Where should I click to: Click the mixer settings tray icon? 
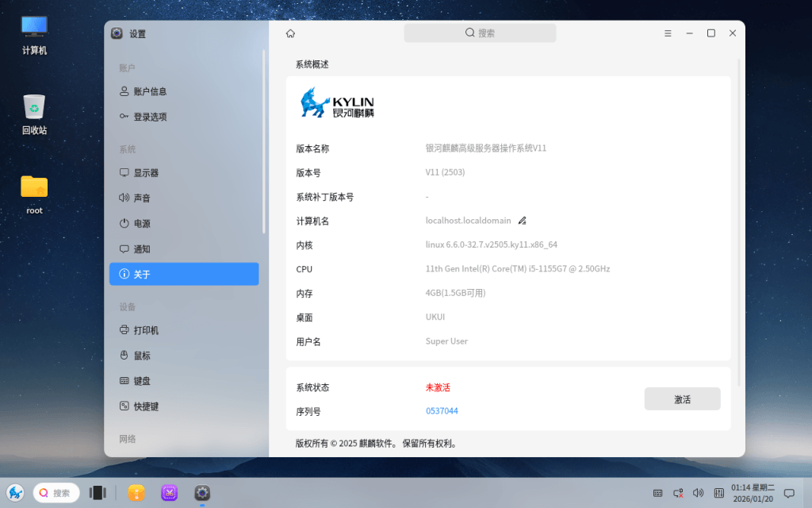point(718,493)
